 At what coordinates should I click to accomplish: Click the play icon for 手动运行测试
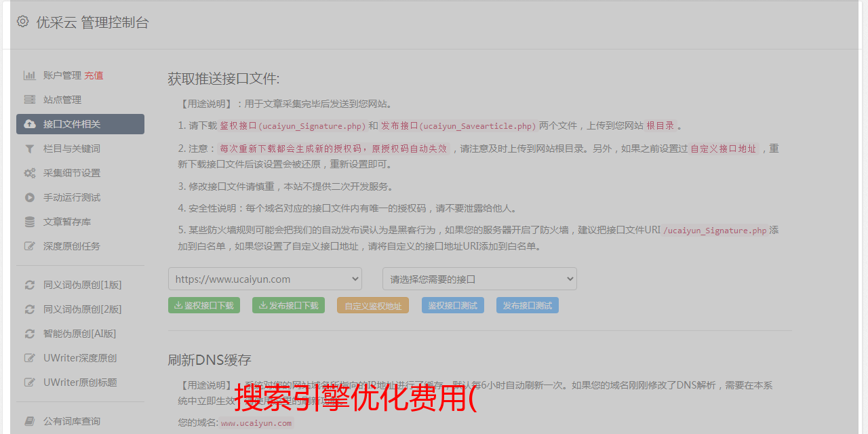(30, 197)
